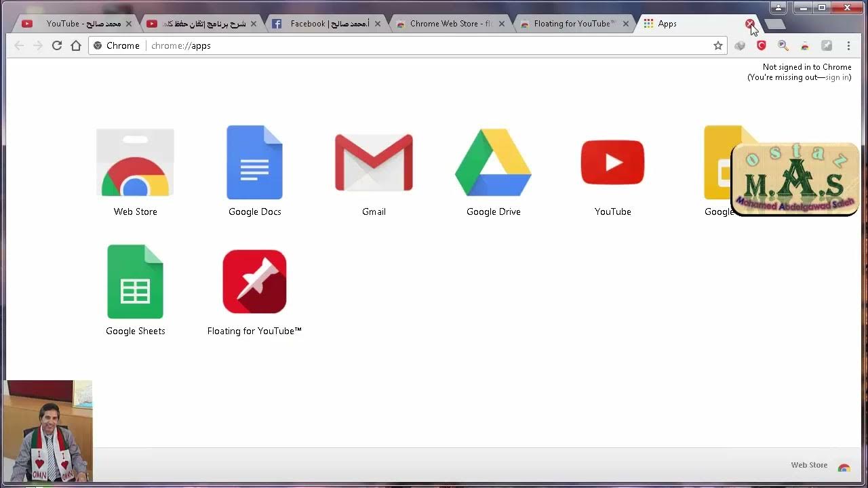868x488 pixels.
Task: Click the Chrome site info chip
Action: pyautogui.click(x=117, y=45)
